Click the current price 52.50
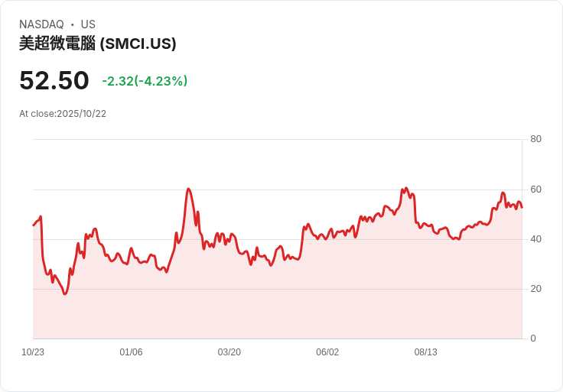 (x=54, y=80)
